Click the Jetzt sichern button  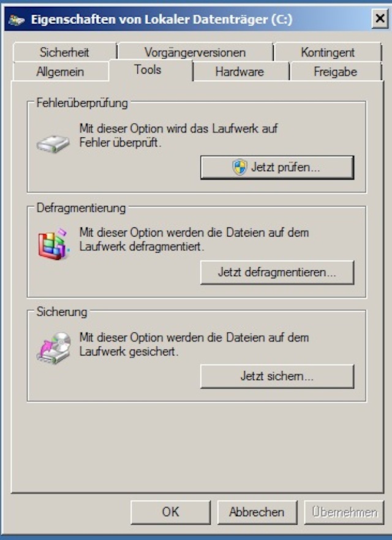point(277,376)
